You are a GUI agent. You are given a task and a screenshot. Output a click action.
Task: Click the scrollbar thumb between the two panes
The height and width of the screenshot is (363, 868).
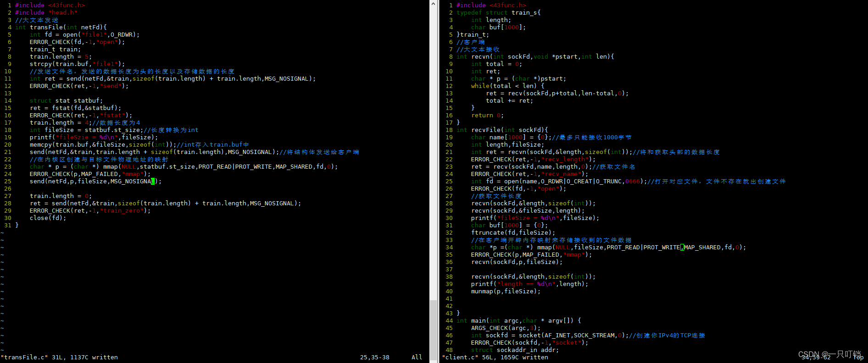[433, 331]
